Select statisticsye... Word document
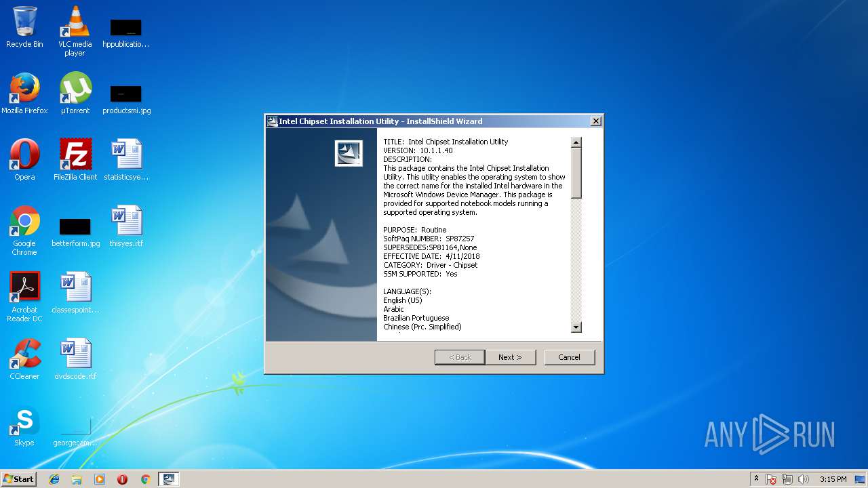Image resolution: width=868 pixels, height=488 pixels. [x=126, y=160]
